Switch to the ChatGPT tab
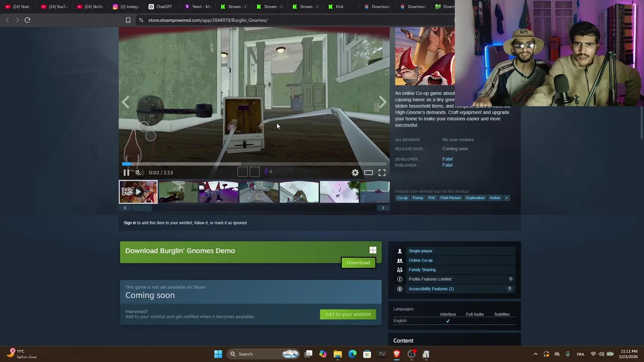Viewport: 644px width, 362px height. [x=162, y=7]
